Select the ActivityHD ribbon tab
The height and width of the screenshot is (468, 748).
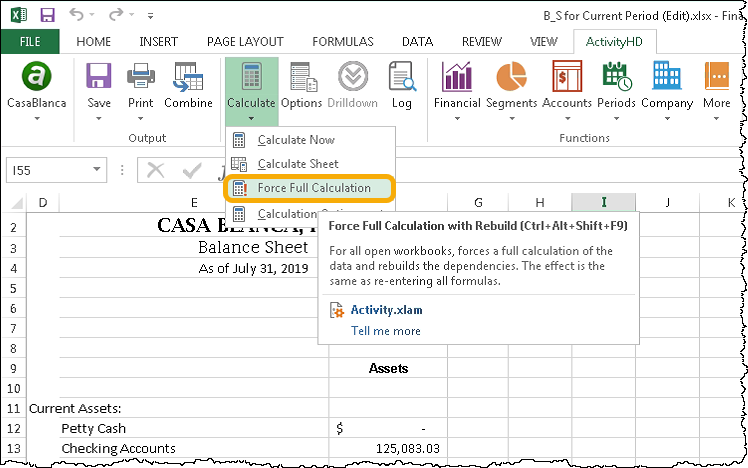pos(614,42)
